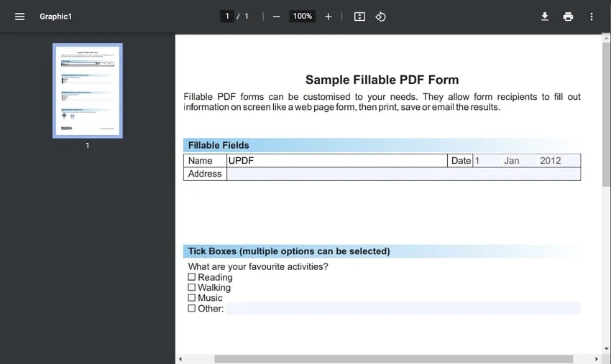Open the Date day field showing 1

487,161
